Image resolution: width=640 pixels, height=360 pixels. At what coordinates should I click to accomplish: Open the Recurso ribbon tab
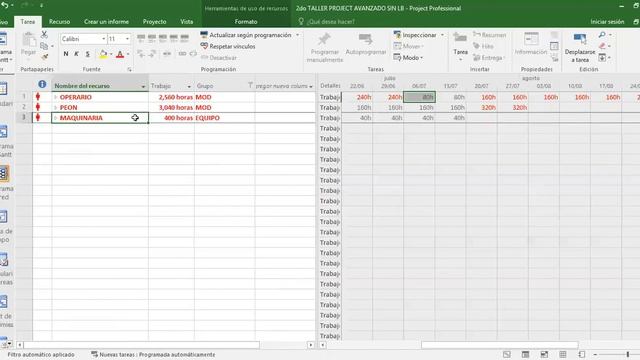pos(59,22)
